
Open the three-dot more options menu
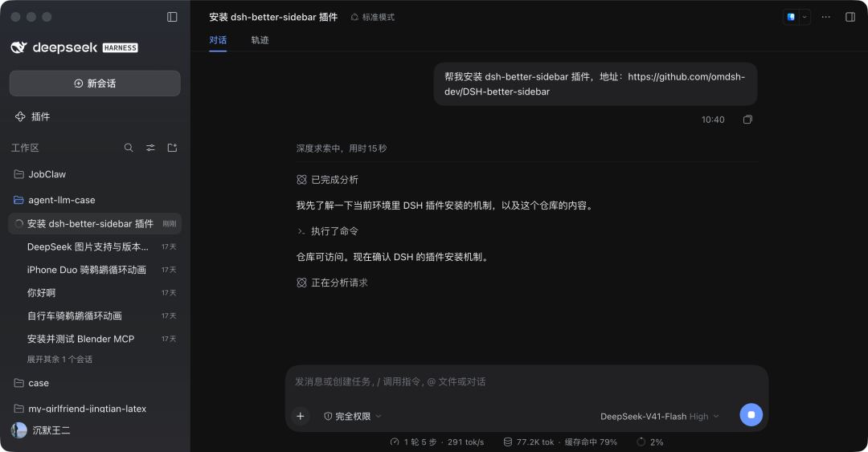point(826,17)
